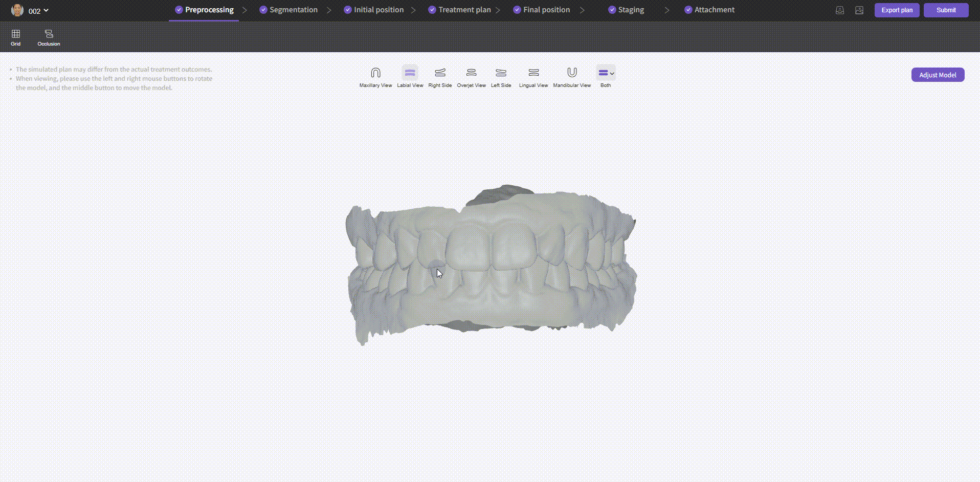The image size is (980, 482).
Task: Click the Staging checkmark icon
Action: [612, 10]
